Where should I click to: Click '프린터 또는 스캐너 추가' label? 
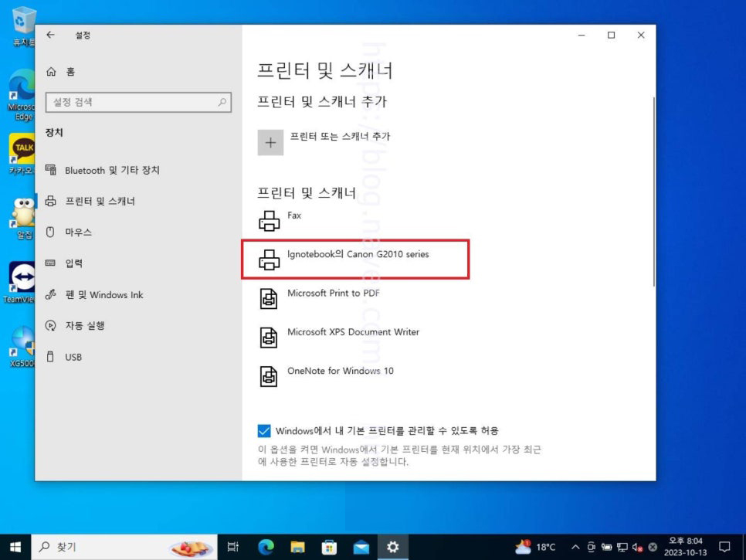click(x=340, y=137)
